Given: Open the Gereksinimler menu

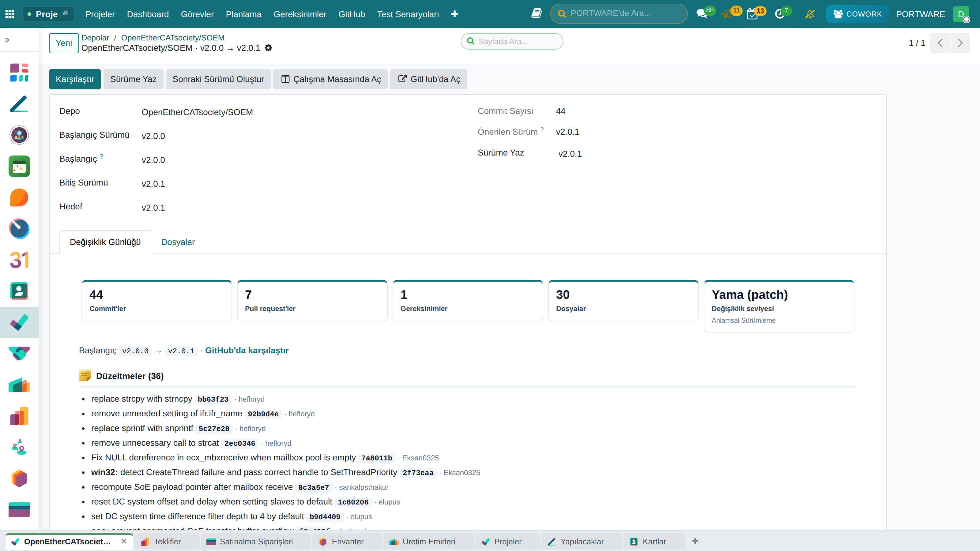Looking at the screenshot, I should [300, 14].
